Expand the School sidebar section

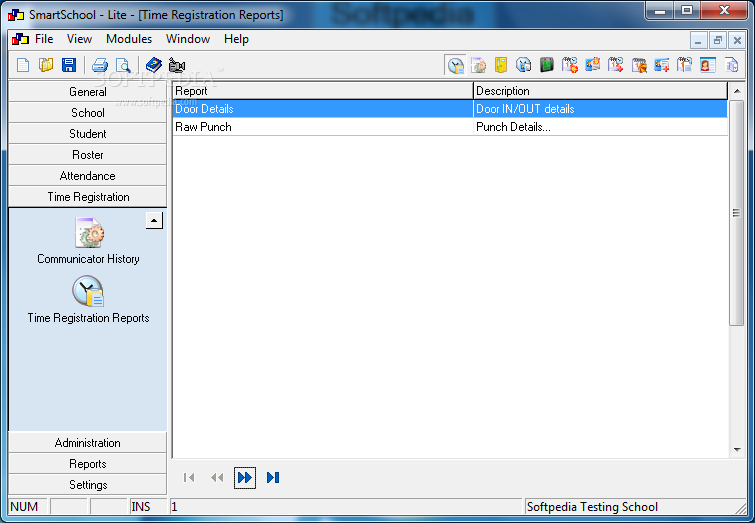(88, 113)
